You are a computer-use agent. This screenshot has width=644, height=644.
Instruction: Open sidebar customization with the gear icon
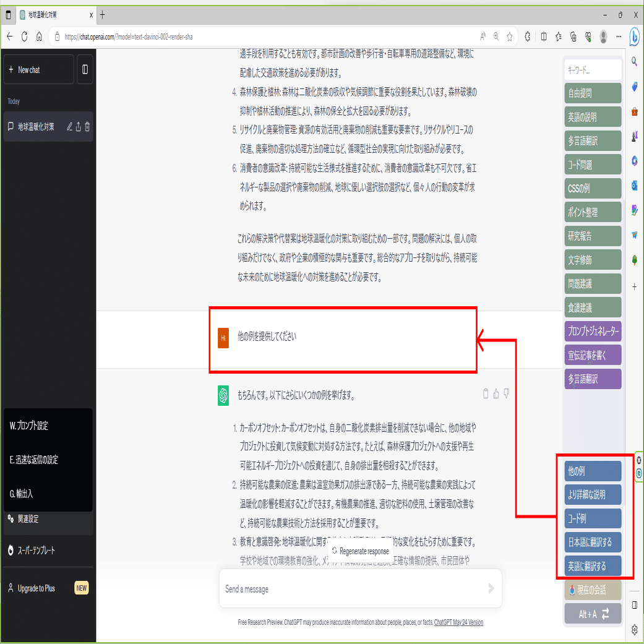point(634,630)
